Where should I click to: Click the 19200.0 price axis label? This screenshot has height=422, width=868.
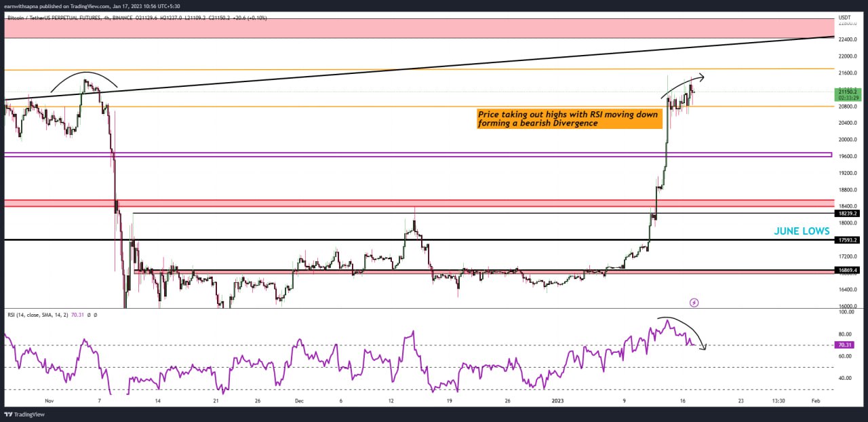point(848,173)
